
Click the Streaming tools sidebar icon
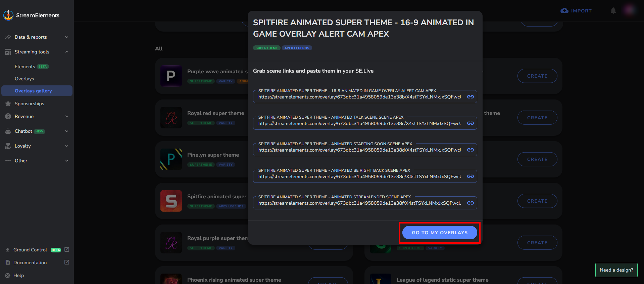click(x=8, y=52)
